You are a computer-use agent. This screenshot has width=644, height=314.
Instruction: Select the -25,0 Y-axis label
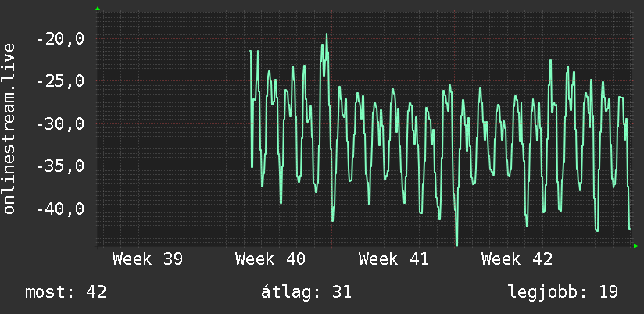pos(60,81)
